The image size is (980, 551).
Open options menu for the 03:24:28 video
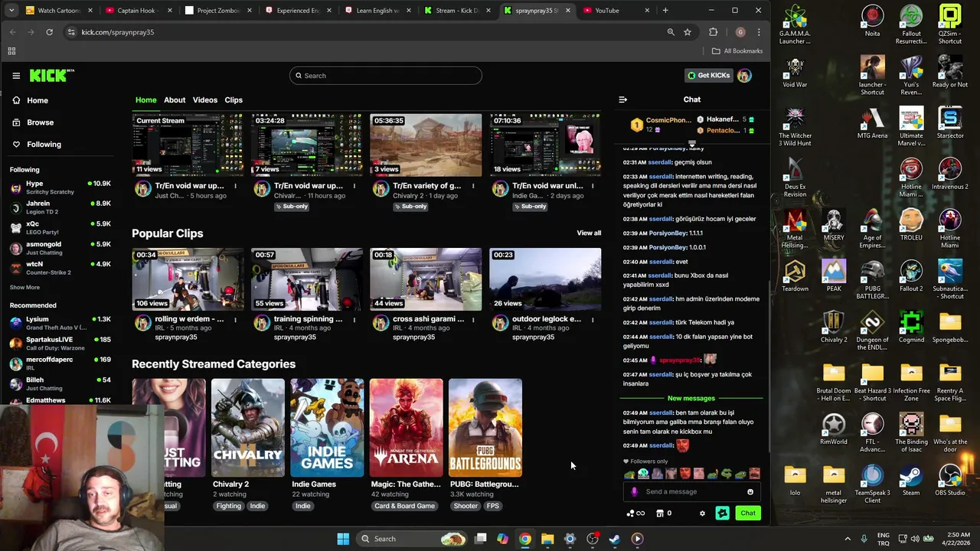click(354, 186)
